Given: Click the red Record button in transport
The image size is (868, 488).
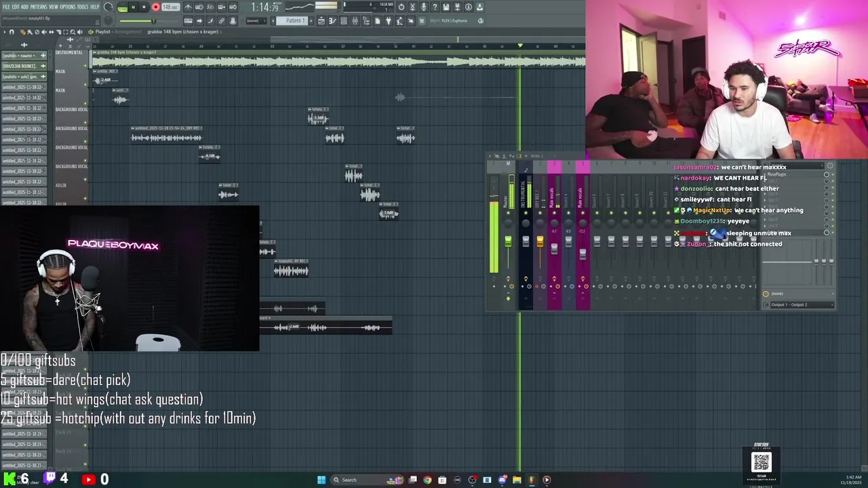Looking at the screenshot, I should pos(155,7).
